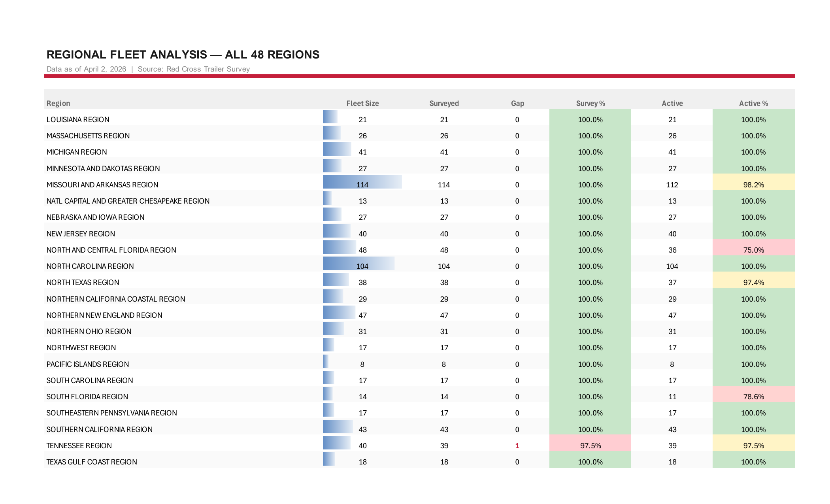This screenshot has height=504, width=830.
Task: Select the TEXAS GULF COAST REGION label
Action: [92, 462]
